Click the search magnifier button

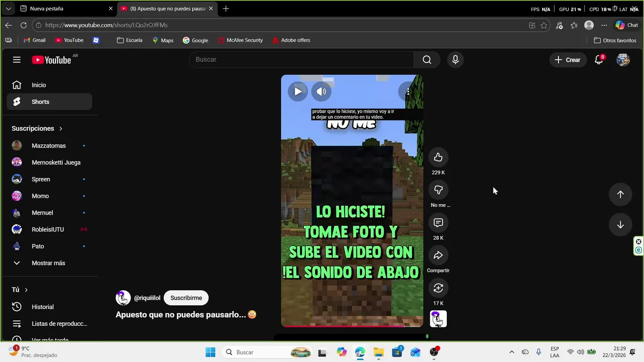click(427, 60)
